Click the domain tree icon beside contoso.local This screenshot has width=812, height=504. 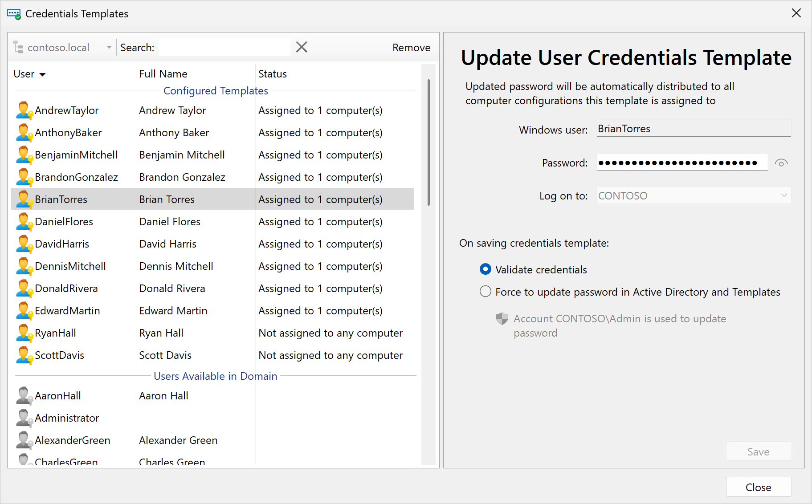tap(18, 47)
